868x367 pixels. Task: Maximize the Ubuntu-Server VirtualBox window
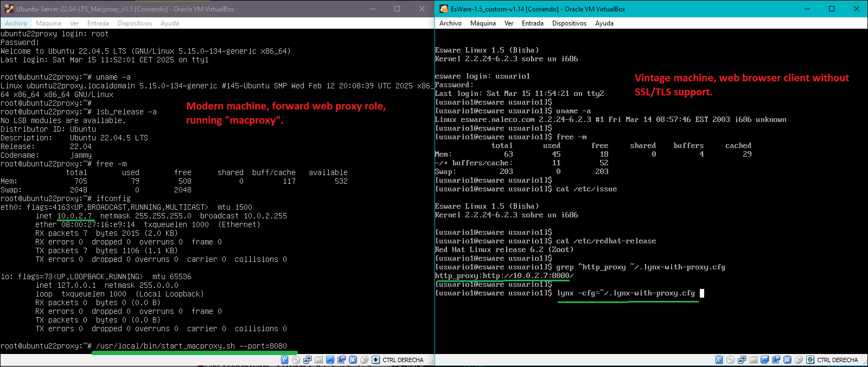point(397,9)
